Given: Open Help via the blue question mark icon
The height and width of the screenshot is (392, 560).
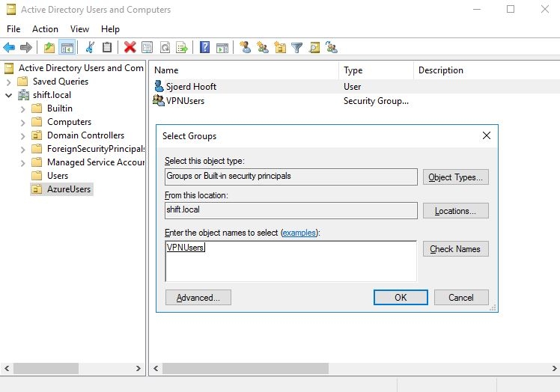Looking at the screenshot, I should click(204, 47).
